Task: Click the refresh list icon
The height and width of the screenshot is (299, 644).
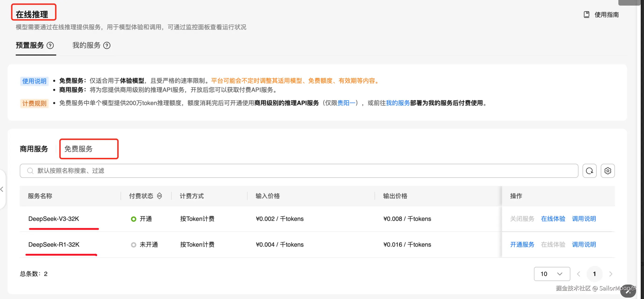Action: click(589, 171)
